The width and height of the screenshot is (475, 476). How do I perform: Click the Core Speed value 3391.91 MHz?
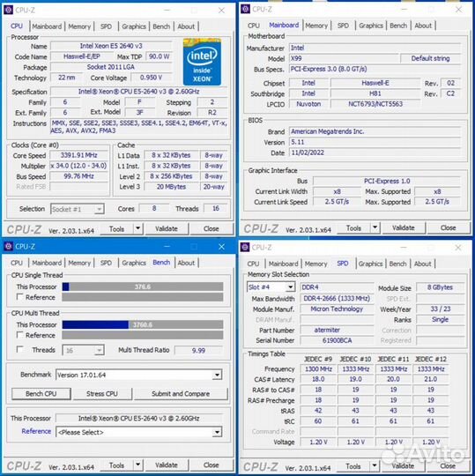click(78, 155)
